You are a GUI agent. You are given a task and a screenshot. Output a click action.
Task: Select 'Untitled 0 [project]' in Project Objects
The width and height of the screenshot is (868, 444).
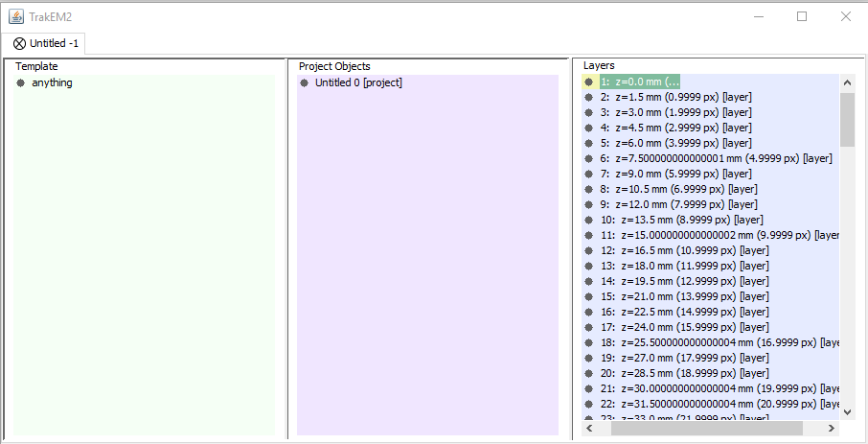click(358, 82)
